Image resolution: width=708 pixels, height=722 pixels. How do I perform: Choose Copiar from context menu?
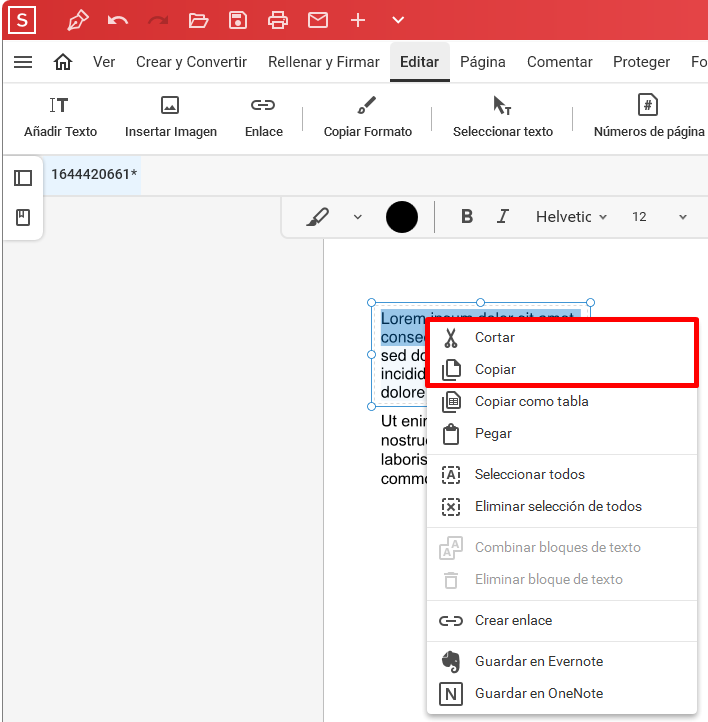pos(562,369)
